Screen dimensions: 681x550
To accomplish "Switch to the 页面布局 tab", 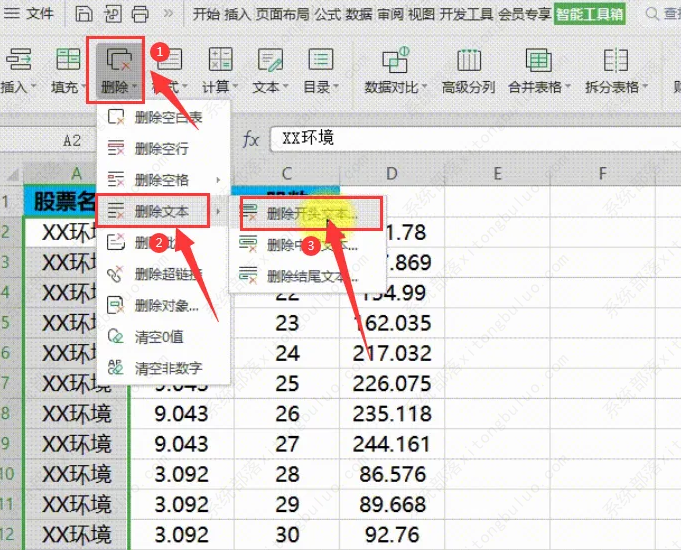I will point(282,14).
